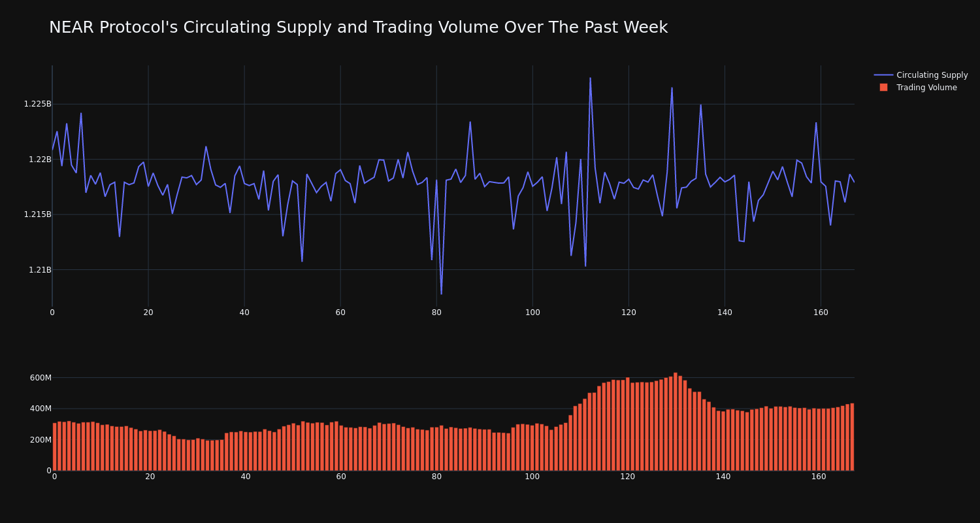Click the chart title about NEAR Protocol
Viewport: 980px width, 523px height.
tap(358, 27)
